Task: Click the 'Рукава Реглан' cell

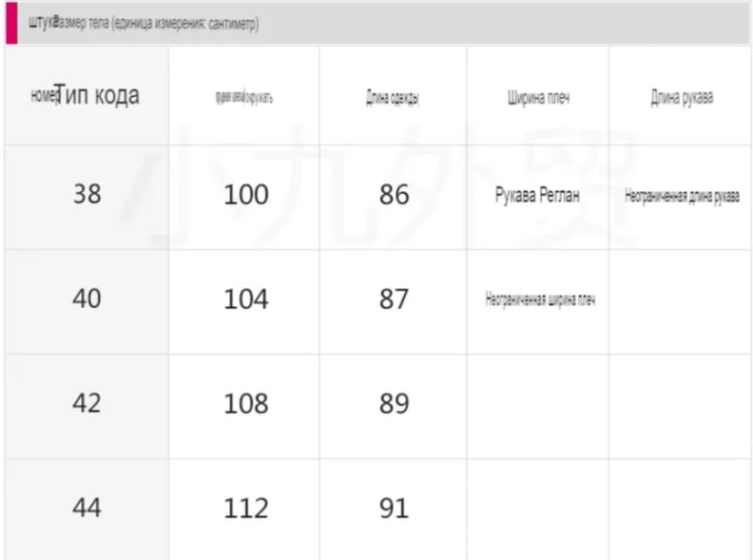Action: pyautogui.click(x=538, y=197)
